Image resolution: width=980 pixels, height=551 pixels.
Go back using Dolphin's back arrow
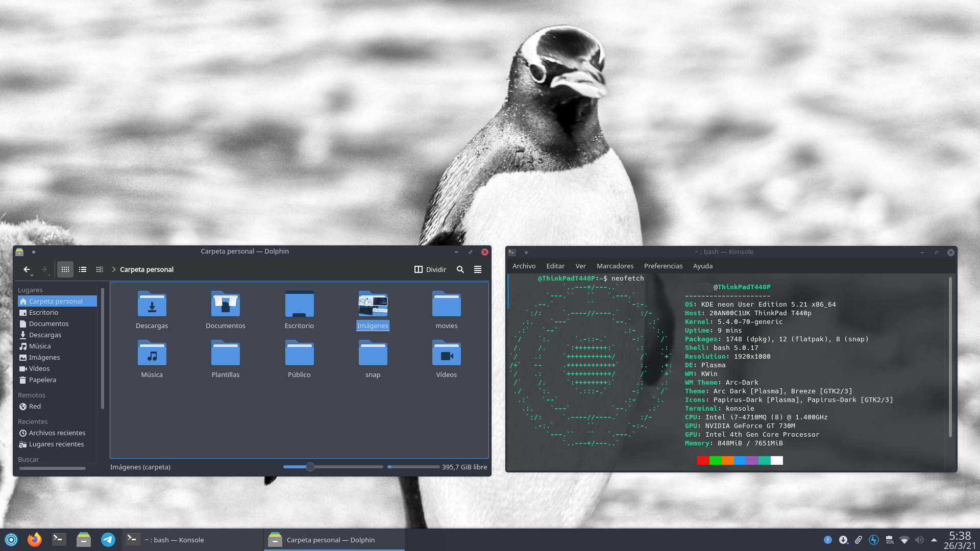pyautogui.click(x=27, y=269)
